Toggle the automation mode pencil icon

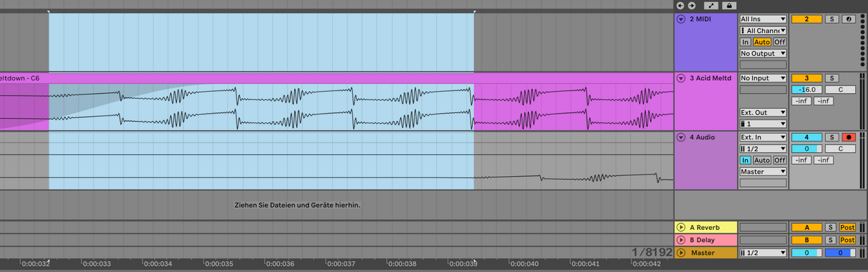coord(711,5)
